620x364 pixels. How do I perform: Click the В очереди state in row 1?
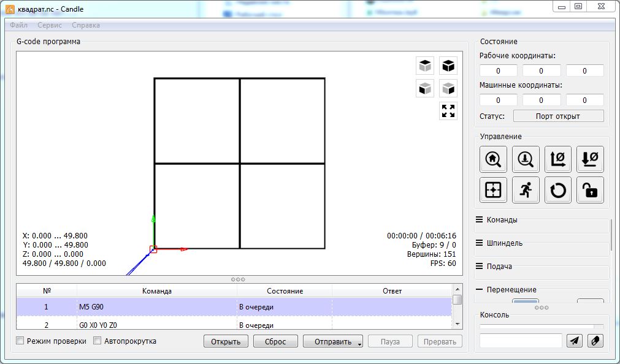point(256,307)
